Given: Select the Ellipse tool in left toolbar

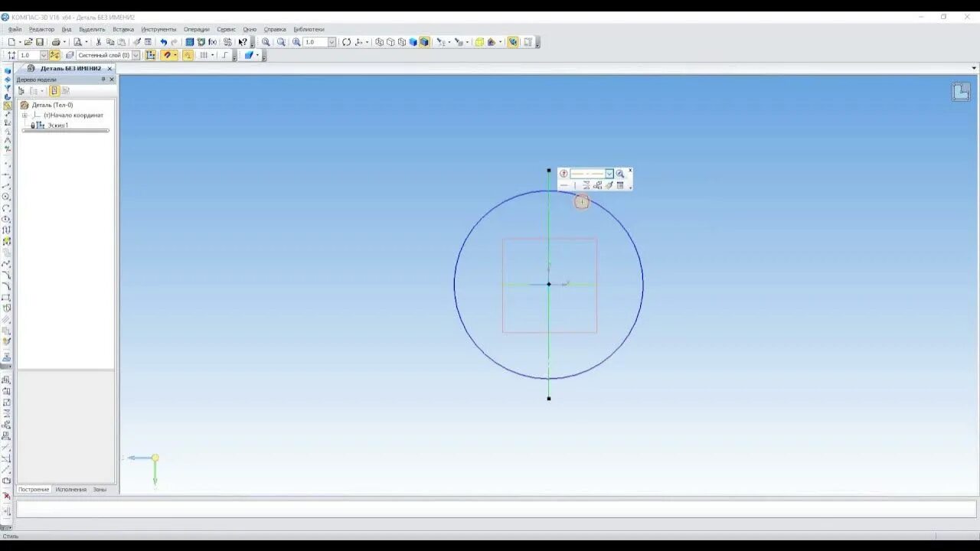Looking at the screenshot, I should tap(6, 219).
